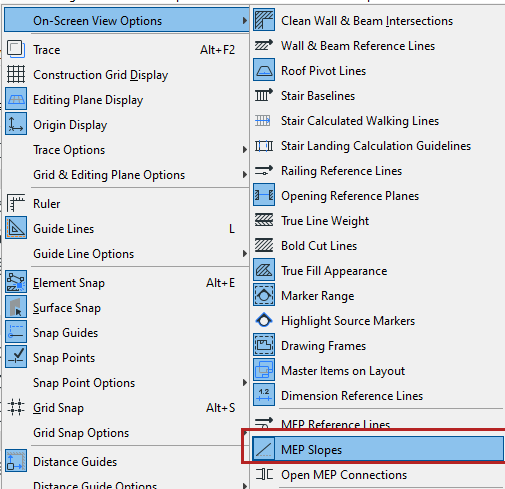The image size is (505, 489).
Task: Select the MEP Slopes menu entry
Action: (378, 449)
